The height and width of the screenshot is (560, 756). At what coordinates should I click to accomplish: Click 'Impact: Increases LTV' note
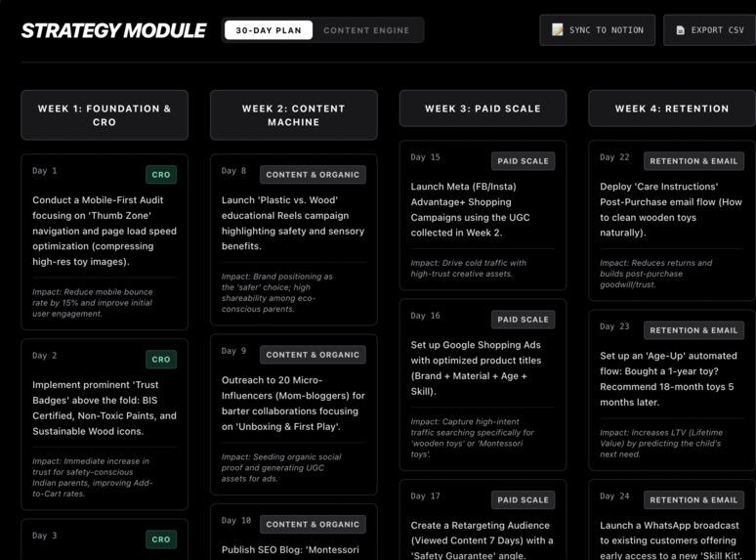661,444
